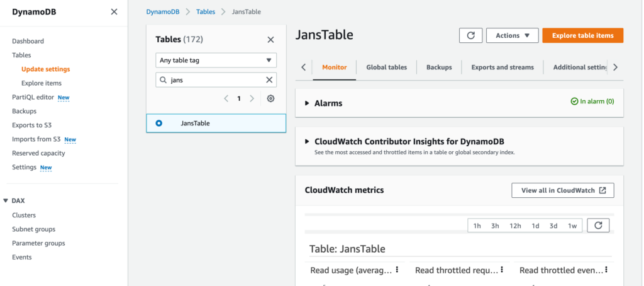The image size is (644, 286).
Task: Open Exports to S3 link
Action: 31,125
